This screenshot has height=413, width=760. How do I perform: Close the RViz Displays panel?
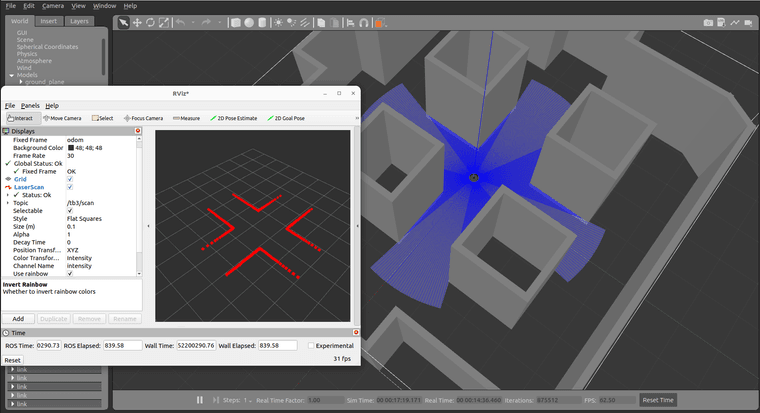coord(138,131)
